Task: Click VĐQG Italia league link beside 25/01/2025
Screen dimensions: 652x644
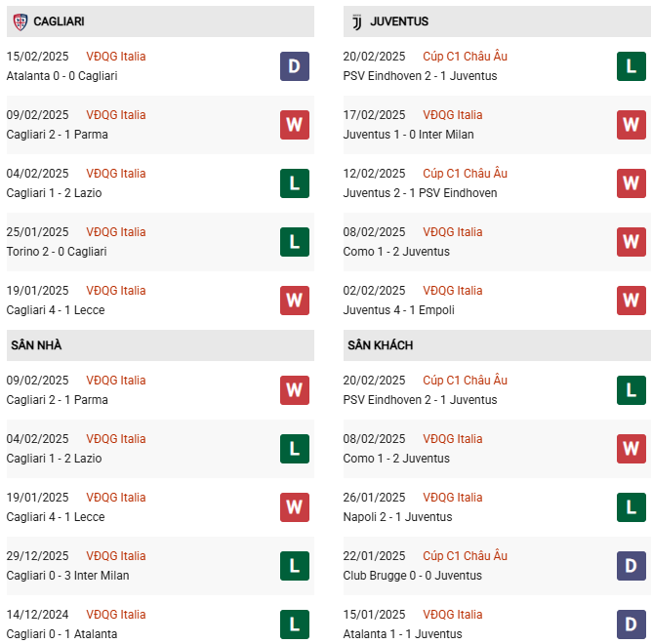Action: (115, 232)
